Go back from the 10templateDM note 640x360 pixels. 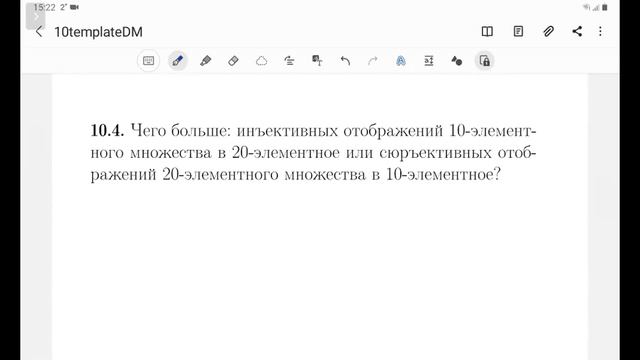point(39,31)
